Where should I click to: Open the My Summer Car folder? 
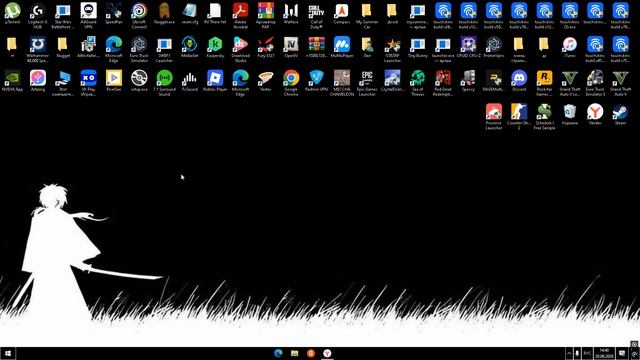[367, 16]
